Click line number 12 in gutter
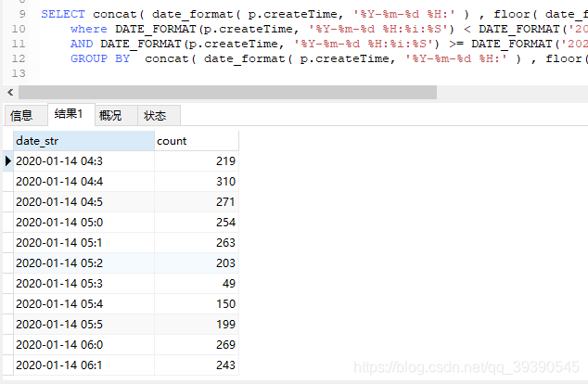Screen dimensions: 588x384 pyautogui.click(x=19, y=58)
